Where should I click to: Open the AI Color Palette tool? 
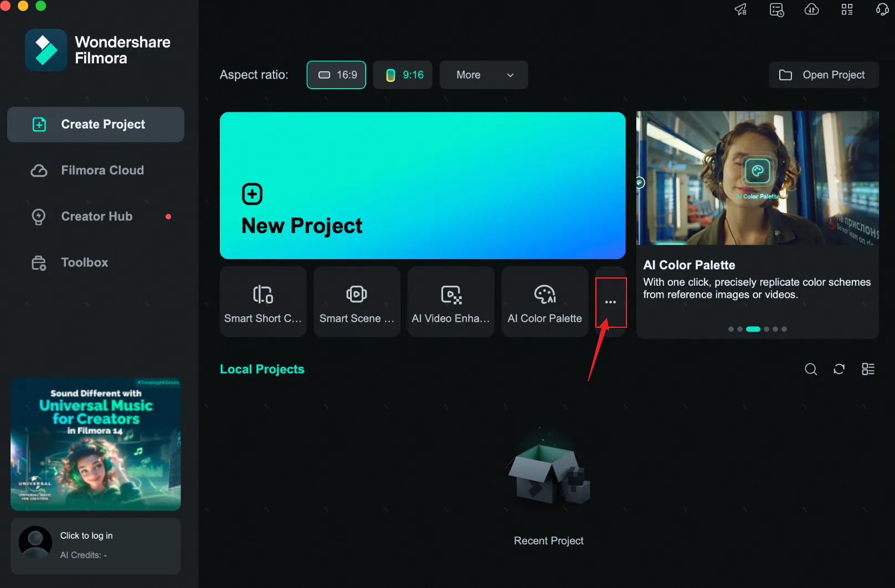point(545,302)
